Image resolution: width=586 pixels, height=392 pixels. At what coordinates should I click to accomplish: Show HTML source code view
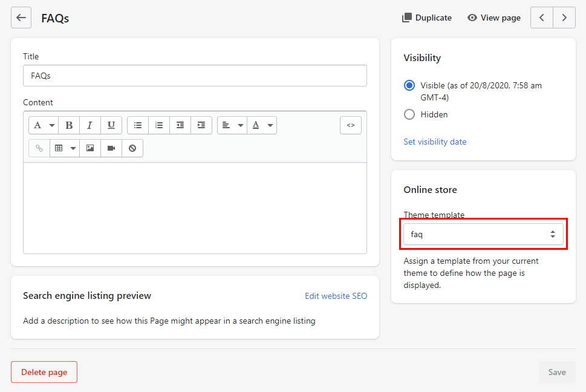[351, 125]
